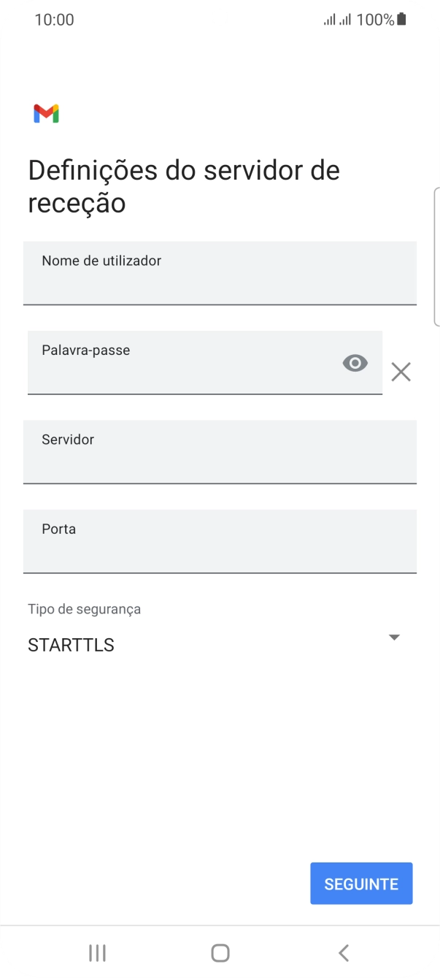This screenshot has width=440, height=980.
Task: Tap the "Definições do servidor de receção" heading
Action: tap(184, 187)
